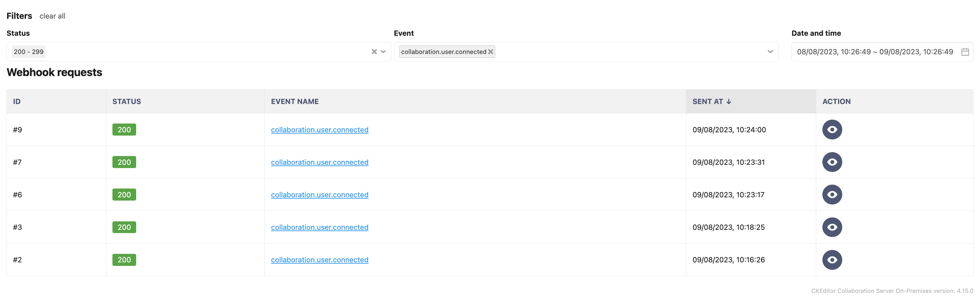The height and width of the screenshot is (301, 980).
Task: Sort table by Sent At column
Action: [x=712, y=102]
